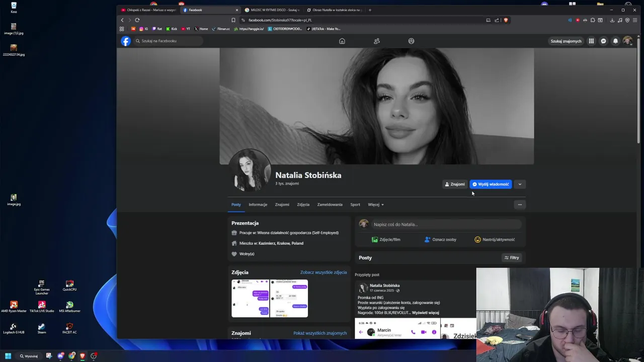
Task: Click Szukaj znajomych button
Action: click(x=566, y=41)
